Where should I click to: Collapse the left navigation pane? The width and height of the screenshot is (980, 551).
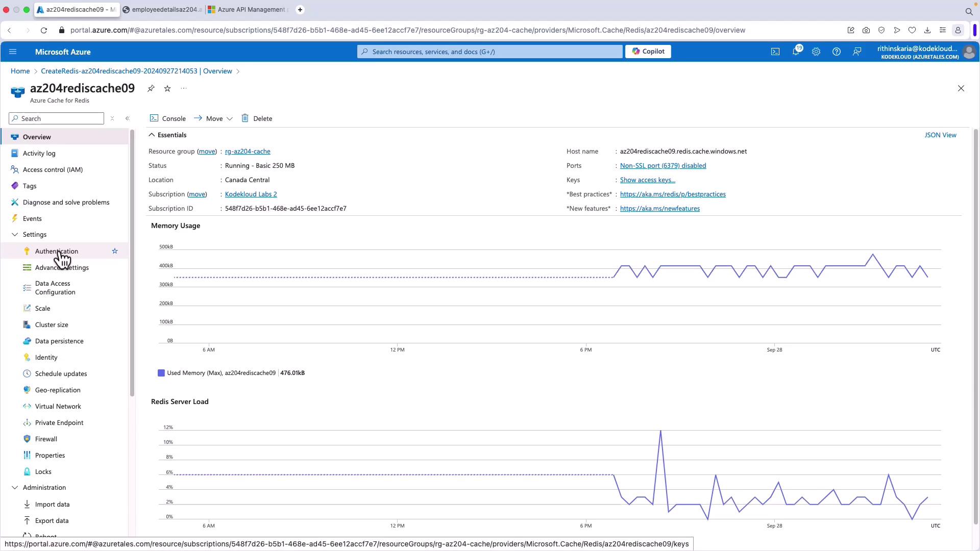[128, 118]
